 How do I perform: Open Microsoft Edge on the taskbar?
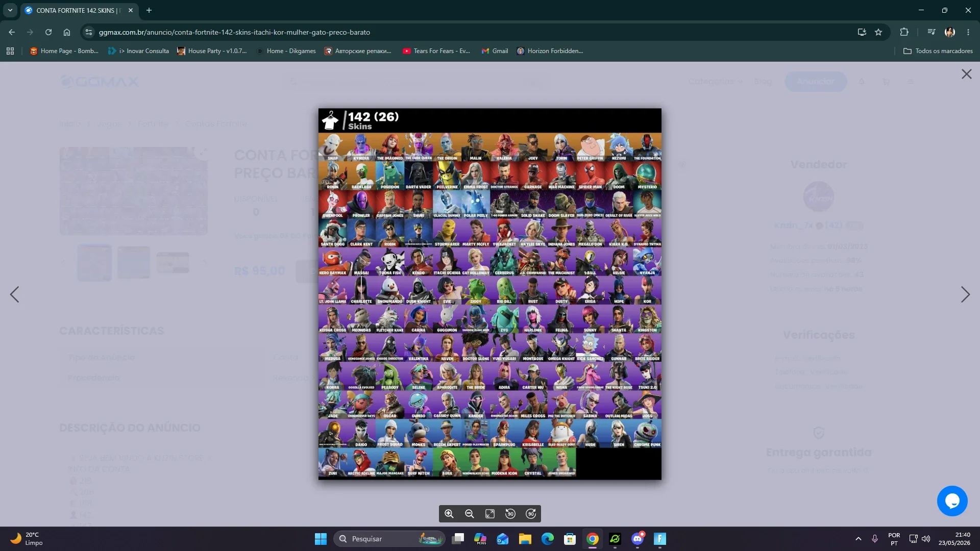coord(548,539)
